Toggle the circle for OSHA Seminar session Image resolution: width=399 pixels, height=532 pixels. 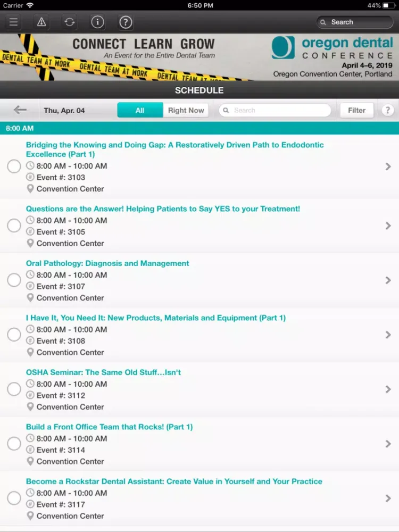(14, 389)
